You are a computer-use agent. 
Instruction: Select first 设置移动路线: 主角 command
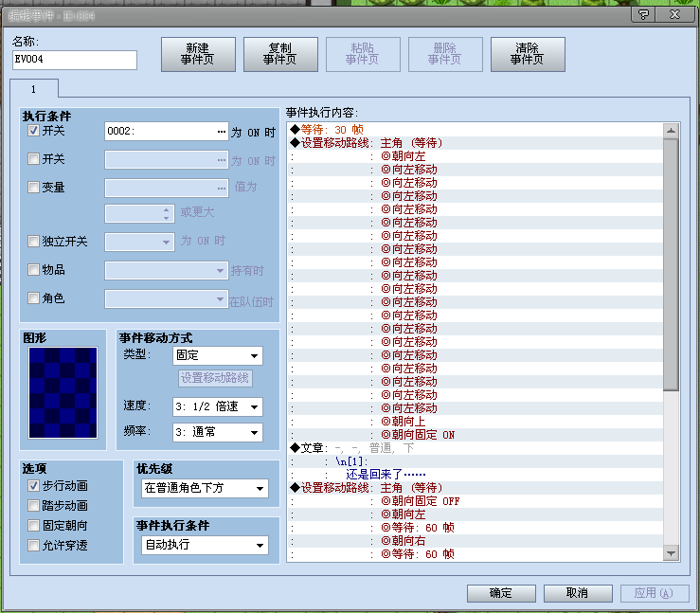click(x=476, y=143)
